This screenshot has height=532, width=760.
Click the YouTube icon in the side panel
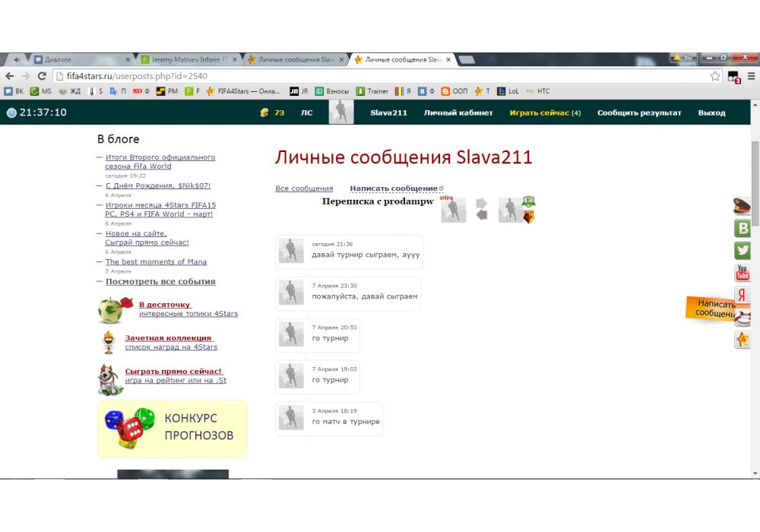point(743,273)
